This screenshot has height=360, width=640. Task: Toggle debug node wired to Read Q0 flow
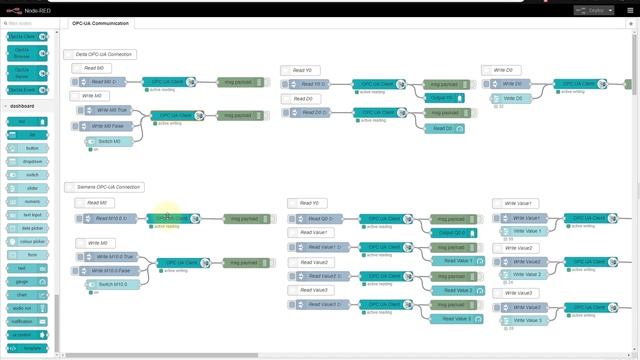(x=480, y=219)
